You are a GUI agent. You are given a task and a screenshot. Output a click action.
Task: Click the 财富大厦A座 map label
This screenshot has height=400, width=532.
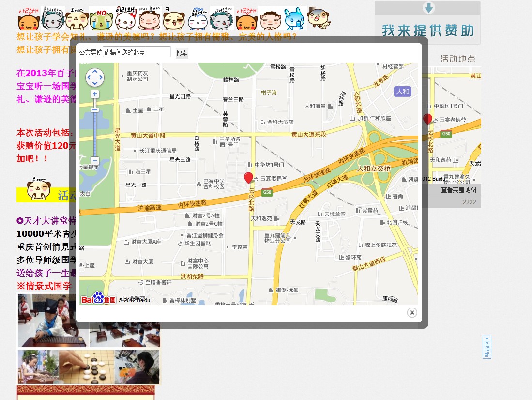coord(146,242)
